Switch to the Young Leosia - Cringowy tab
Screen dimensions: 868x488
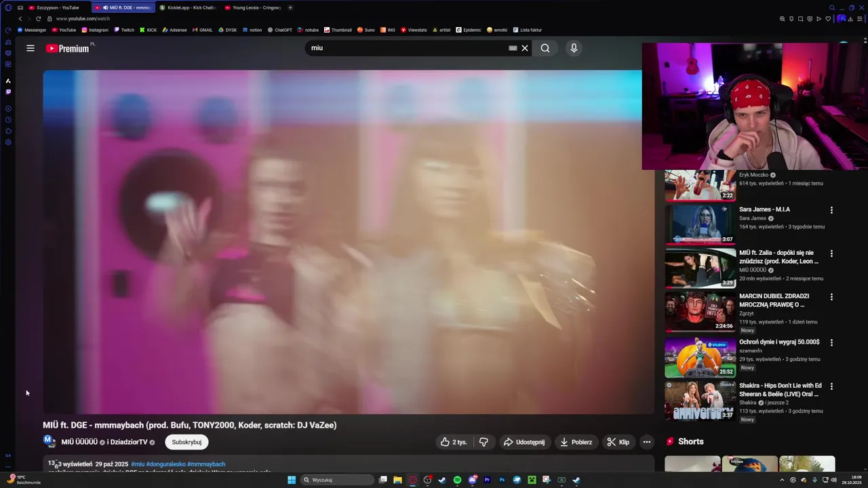tap(253, 7)
